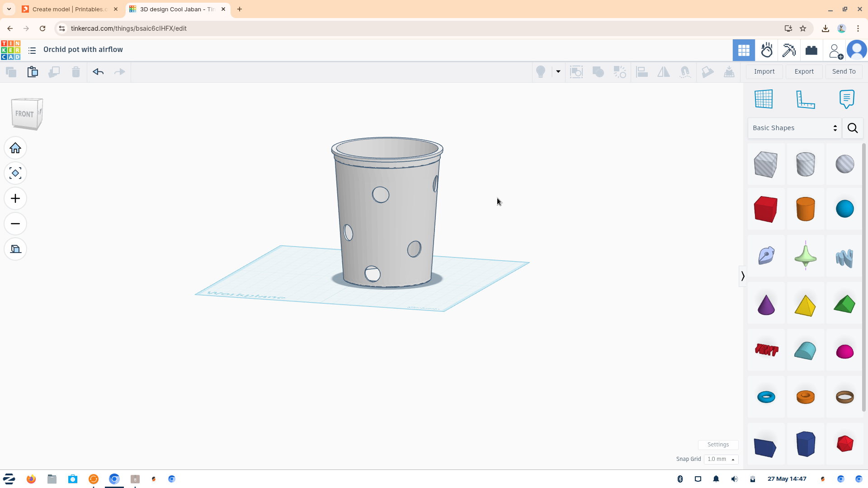Click the Settings button
The height and width of the screenshot is (488, 868).
coord(718,445)
